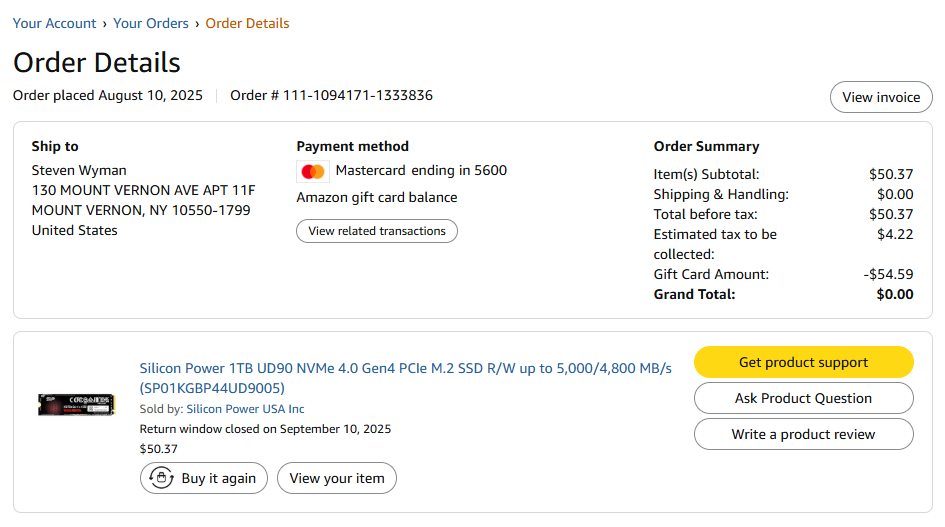The image size is (945, 527).
Task: Open the View invoice button
Action: (880, 97)
